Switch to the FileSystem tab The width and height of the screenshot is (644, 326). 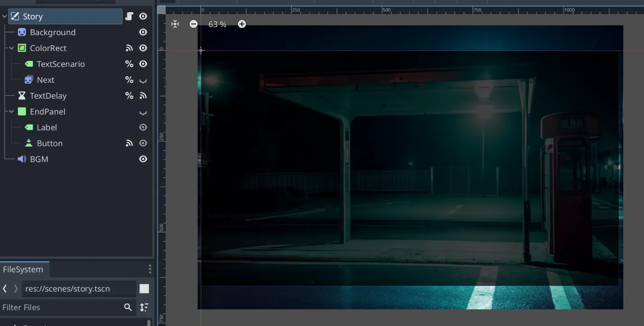point(23,270)
